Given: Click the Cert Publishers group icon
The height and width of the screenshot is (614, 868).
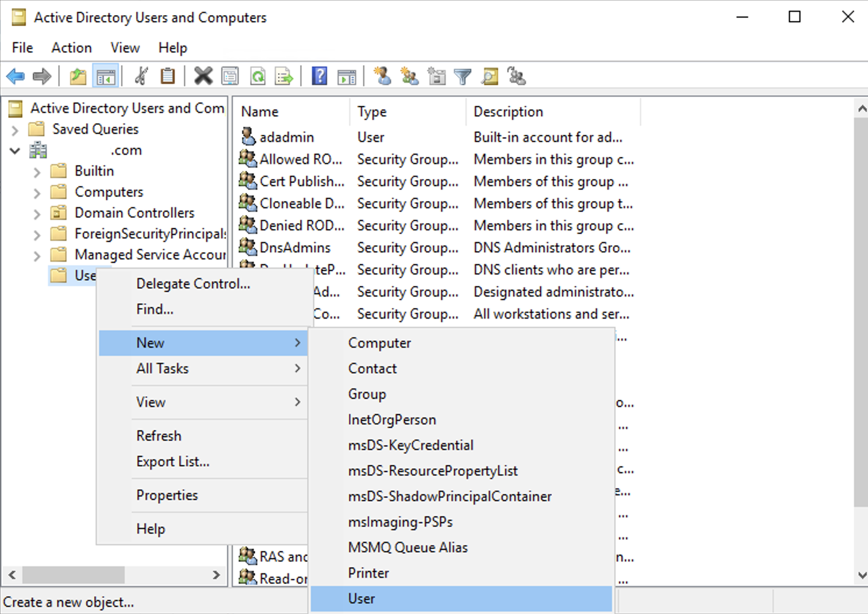Looking at the screenshot, I should pos(248,180).
